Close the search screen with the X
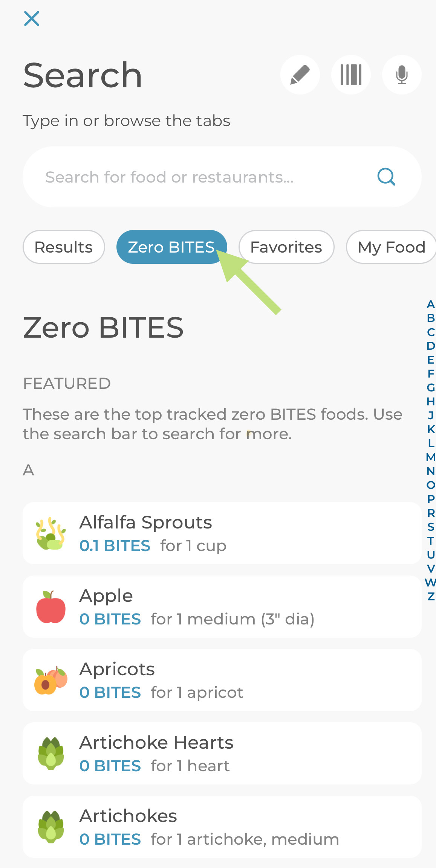Screen dimensions: 436x868 tap(32, 19)
